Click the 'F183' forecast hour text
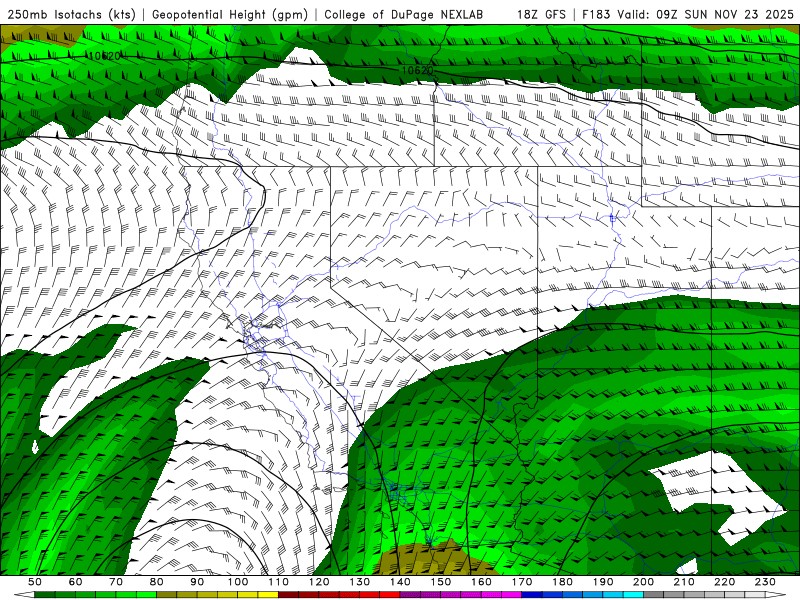 (x=596, y=14)
